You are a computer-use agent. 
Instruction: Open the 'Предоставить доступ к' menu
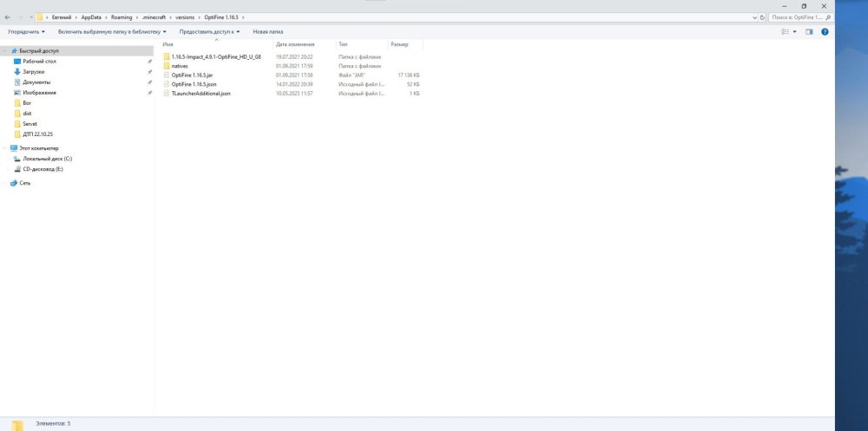pos(209,32)
